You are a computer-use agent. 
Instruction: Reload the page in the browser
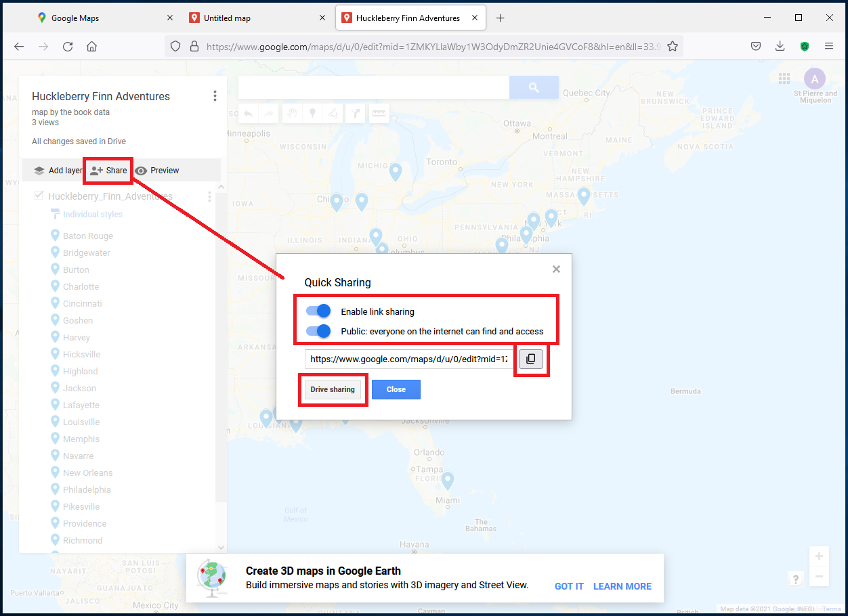coord(68,47)
